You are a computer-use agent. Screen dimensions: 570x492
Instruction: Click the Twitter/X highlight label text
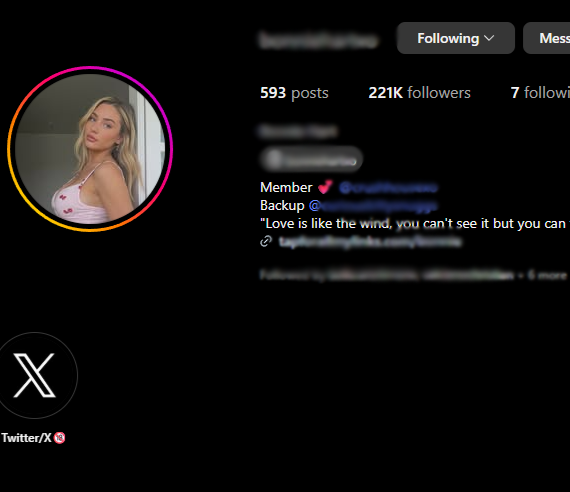(x=26, y=438)
